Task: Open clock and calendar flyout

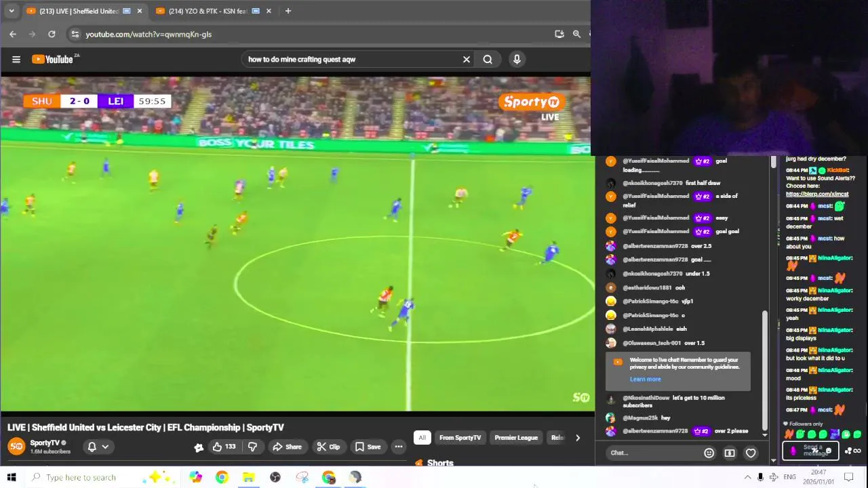Action: [x=818, y=477]
